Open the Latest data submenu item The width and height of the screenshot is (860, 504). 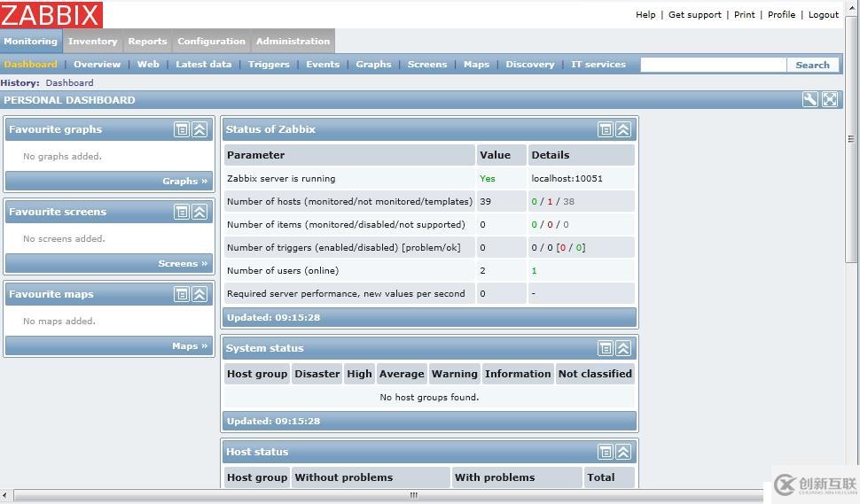204,64
